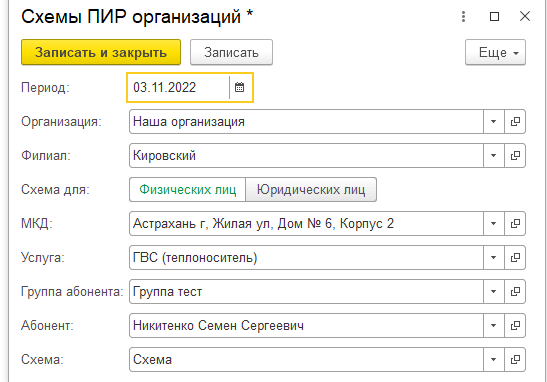
Task: Open the Услуга record via open icon
Action: coord(515,258)
